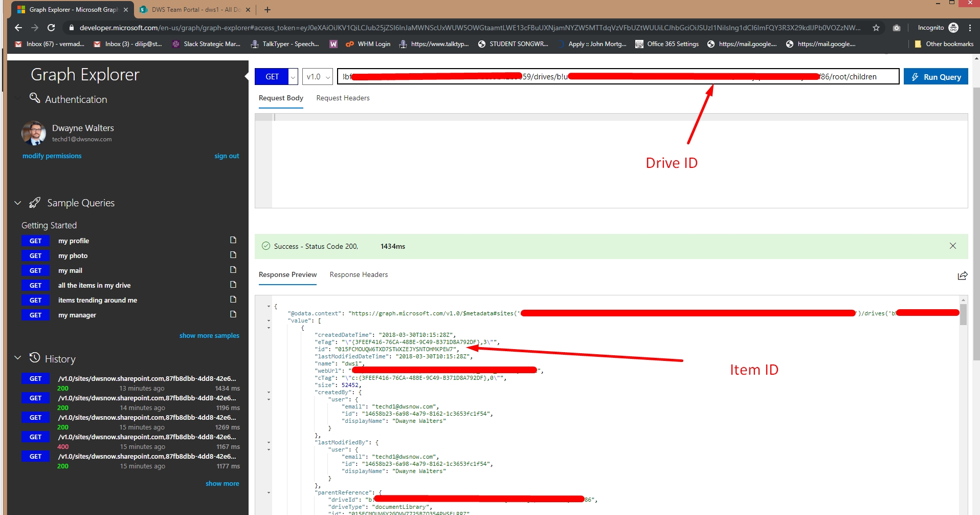Switch to the Response Headers tab
The width and height of the screenshot is (980, 515).
click(x=359, y=274)
